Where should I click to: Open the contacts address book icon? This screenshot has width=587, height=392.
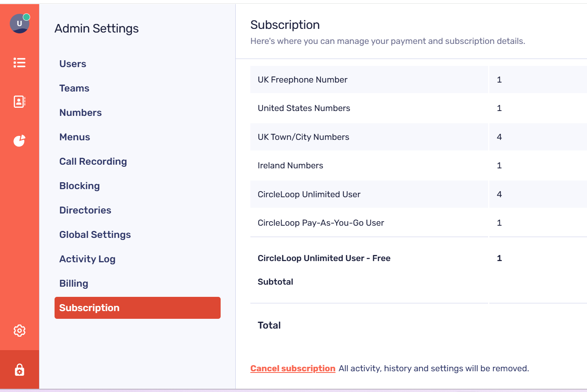tap(20, 102)
